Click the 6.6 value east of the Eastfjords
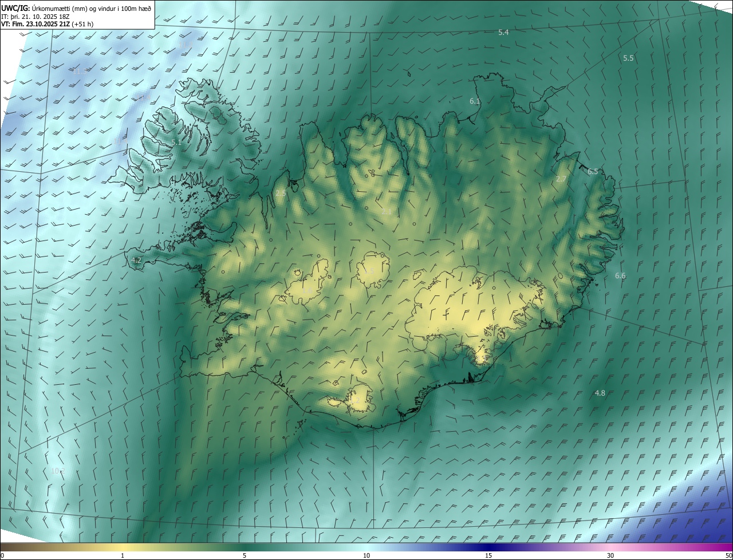 tap(620, 276)
